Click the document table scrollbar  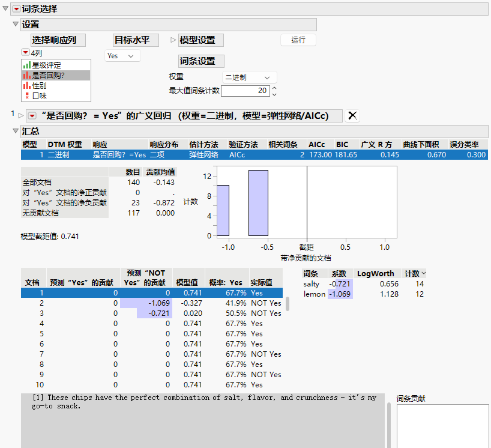click(287, 304)
